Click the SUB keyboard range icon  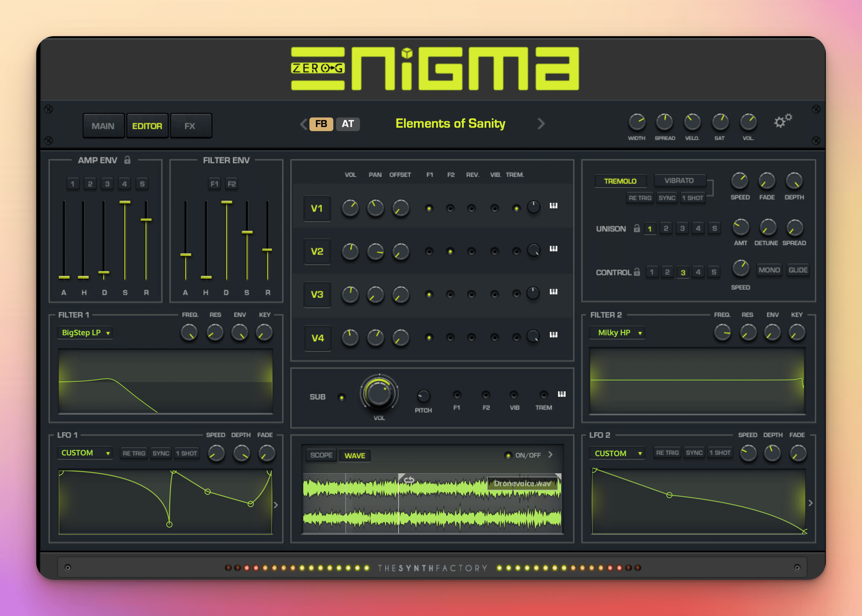point(561,394)
